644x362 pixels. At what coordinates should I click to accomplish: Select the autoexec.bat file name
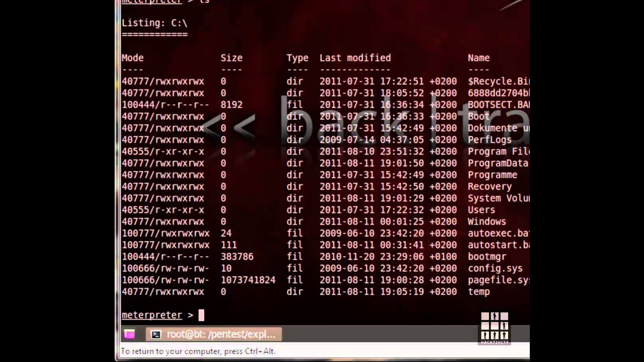[x=499, y=233]
